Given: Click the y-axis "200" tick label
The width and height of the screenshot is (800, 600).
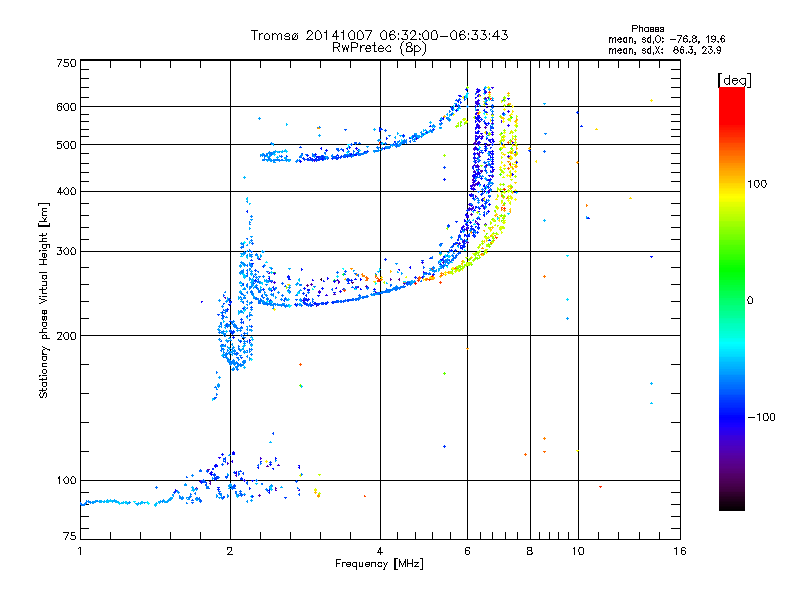Looking at the screenshot, I should point(66,336).
